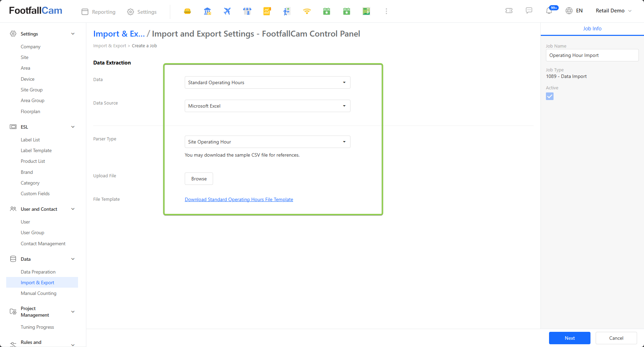This screenshot has width=644, height=347.
Task: Open the Retail Demo account dropdown
Action: click(614, 11)
